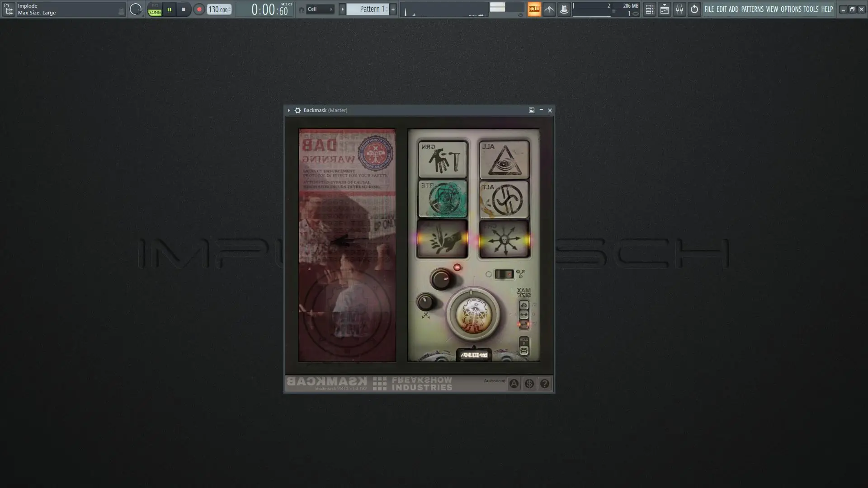Open the Cell snap dropdown
The height and width of the screenshot is (488, 868).
pos(320,9)
